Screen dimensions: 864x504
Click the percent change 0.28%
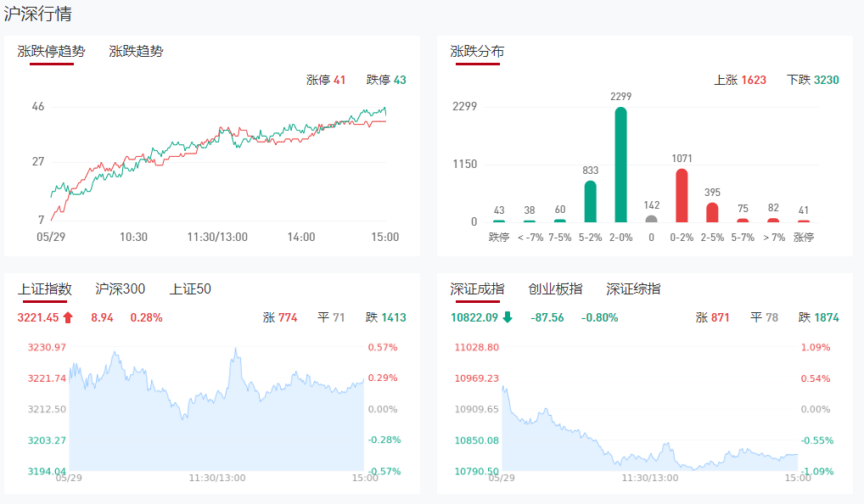coord(147,317)
